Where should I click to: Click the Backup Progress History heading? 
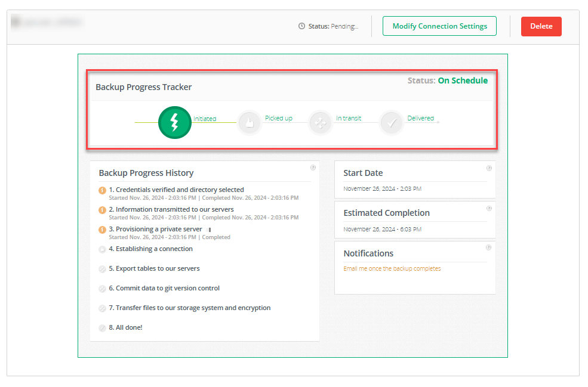(146, 173)
